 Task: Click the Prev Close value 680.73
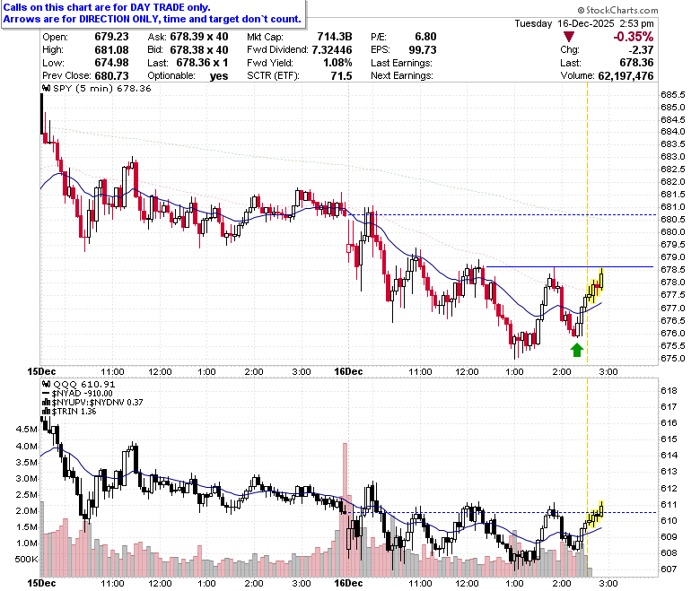click(111, 76)
